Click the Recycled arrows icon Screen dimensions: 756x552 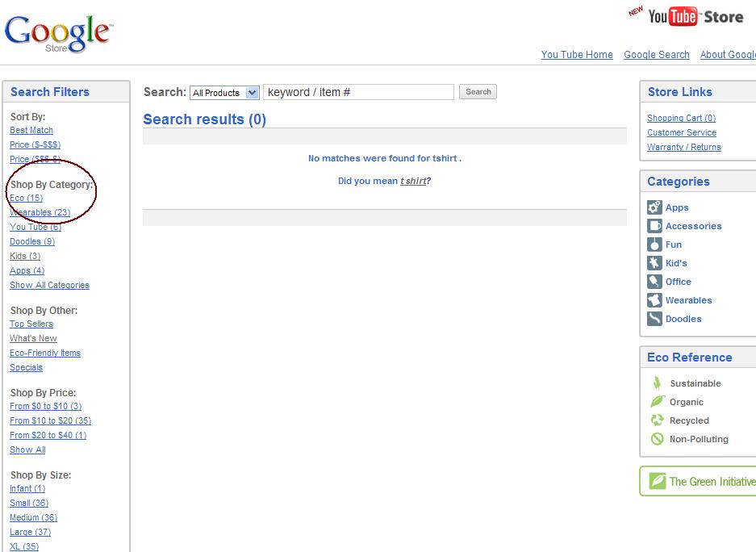click(x=657, y=420)
